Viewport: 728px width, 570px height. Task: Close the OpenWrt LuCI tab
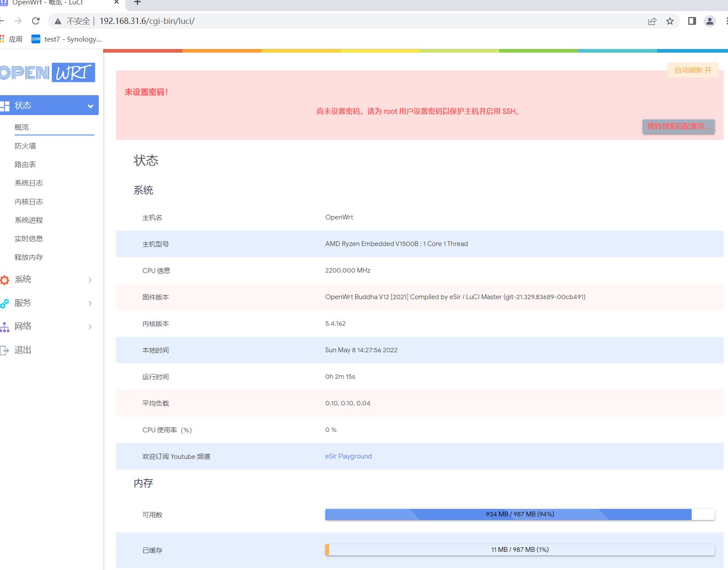pyautogui.click(x=116, y=2)
